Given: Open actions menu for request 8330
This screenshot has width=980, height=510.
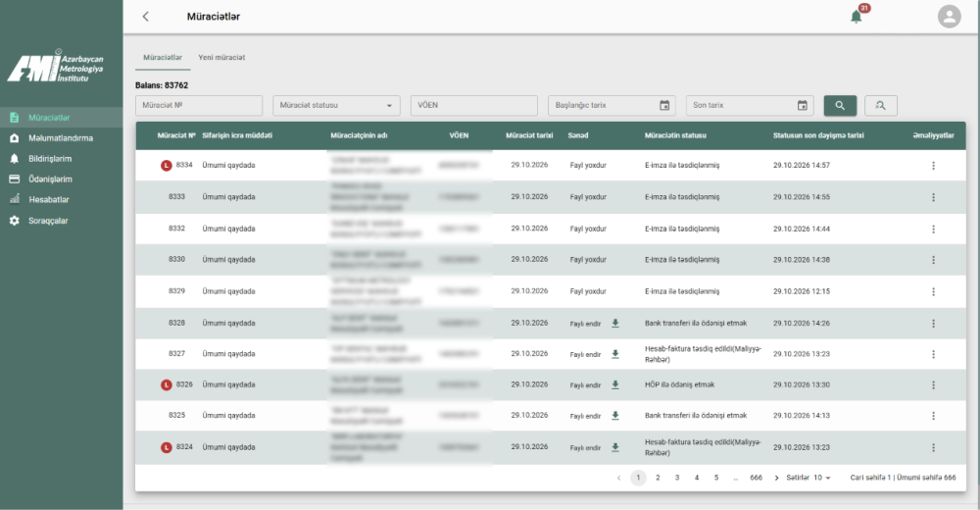Looking at the screenshot, I should point(933,260).
